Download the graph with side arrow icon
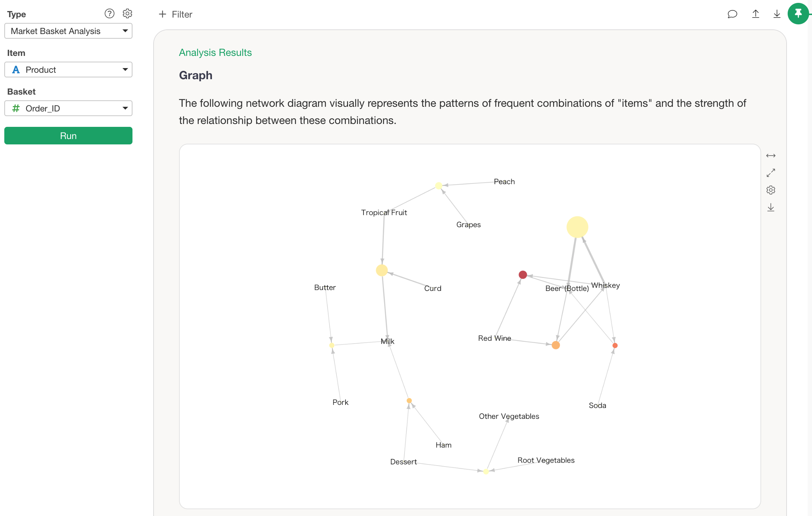This screenshot has width=812, height=516. (770, 207)
